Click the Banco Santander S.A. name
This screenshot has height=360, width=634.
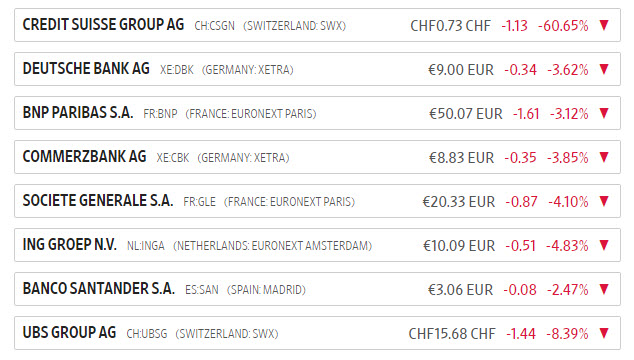point(99,289)
